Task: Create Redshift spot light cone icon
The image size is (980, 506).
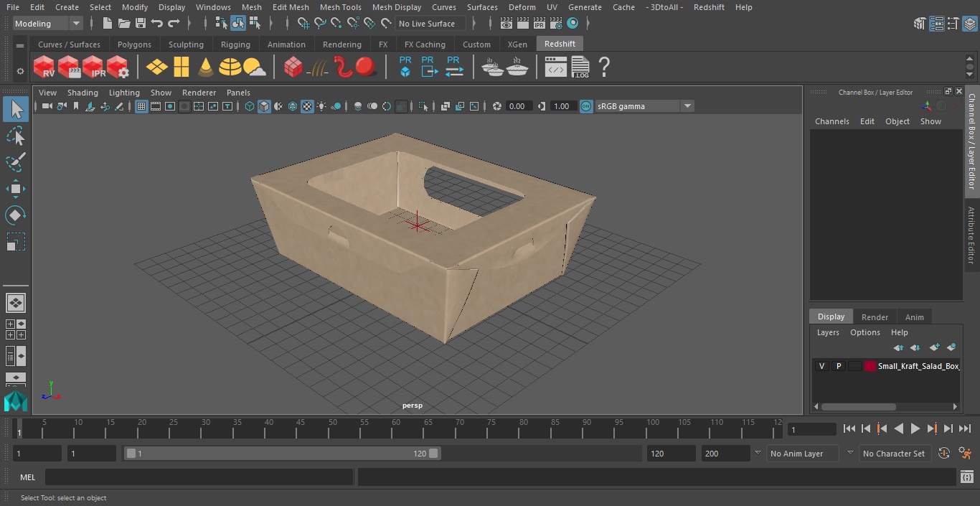Action: pos(206,67)
